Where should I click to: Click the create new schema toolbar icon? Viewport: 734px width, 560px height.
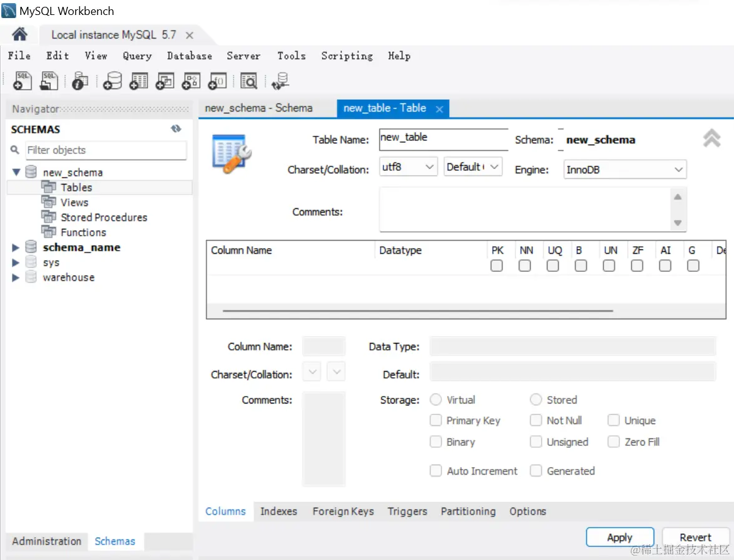point(112,80)
